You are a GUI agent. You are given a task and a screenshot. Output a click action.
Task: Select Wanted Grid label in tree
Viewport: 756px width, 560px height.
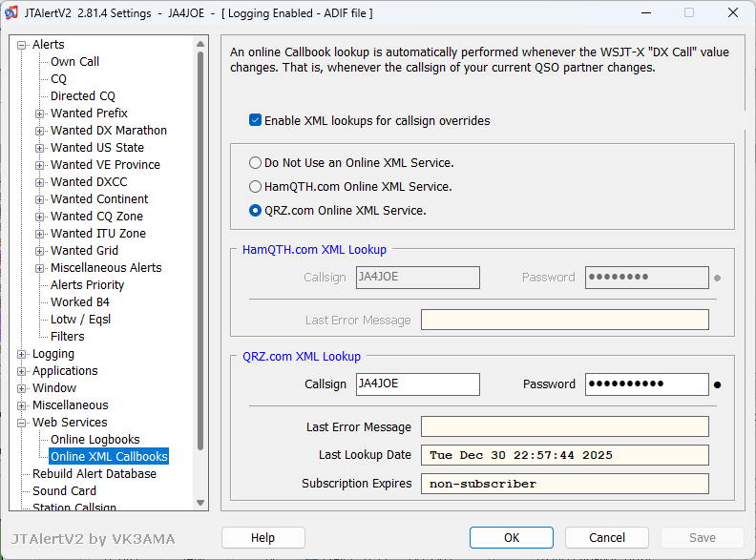(x=84, y=251)
